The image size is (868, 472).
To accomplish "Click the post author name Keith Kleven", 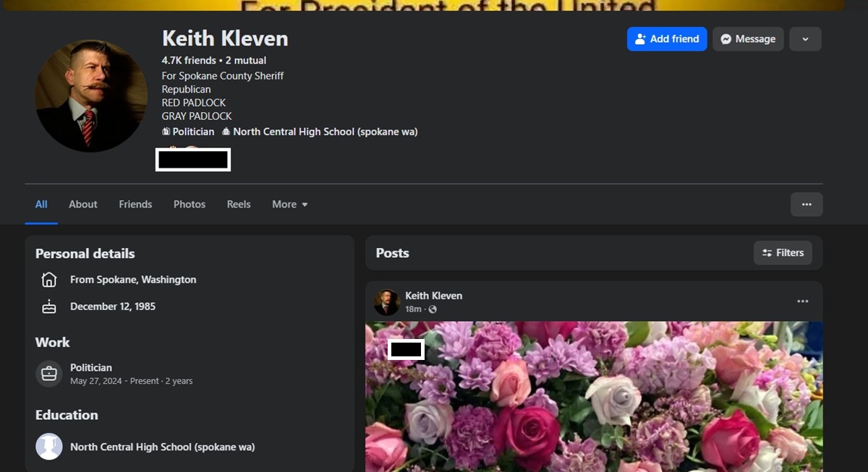I will tap(433, 296).
